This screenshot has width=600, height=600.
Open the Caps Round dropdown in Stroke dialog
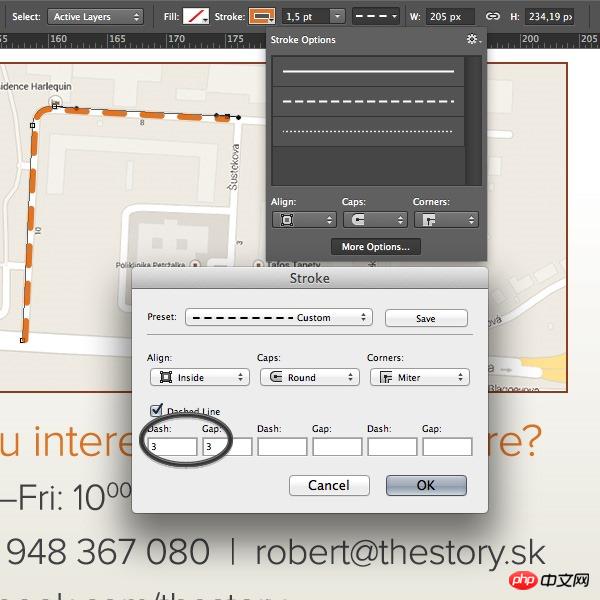click(x=310, y=377)
